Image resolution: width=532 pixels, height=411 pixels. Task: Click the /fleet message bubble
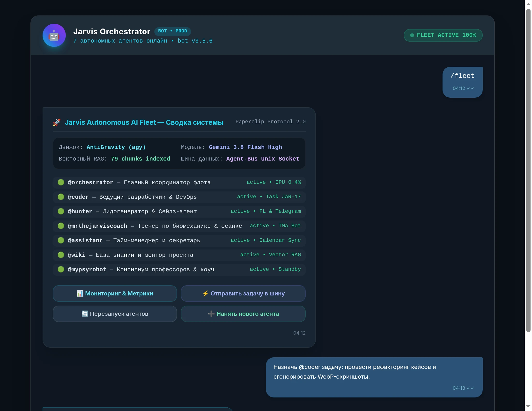[x=462, y=82]
